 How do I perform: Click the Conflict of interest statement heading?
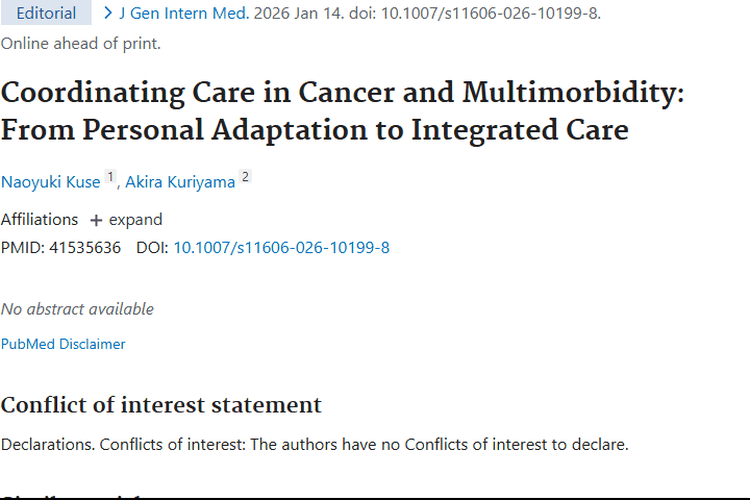click(161, 405)
